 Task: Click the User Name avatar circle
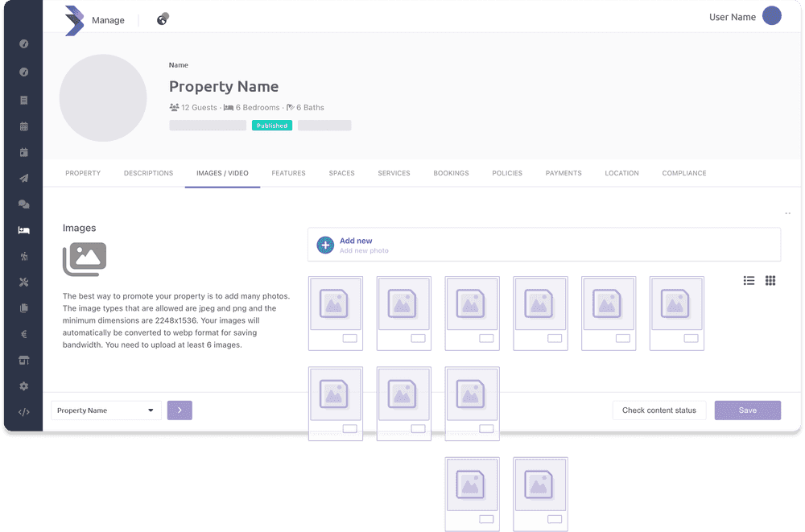coord(770,15)
